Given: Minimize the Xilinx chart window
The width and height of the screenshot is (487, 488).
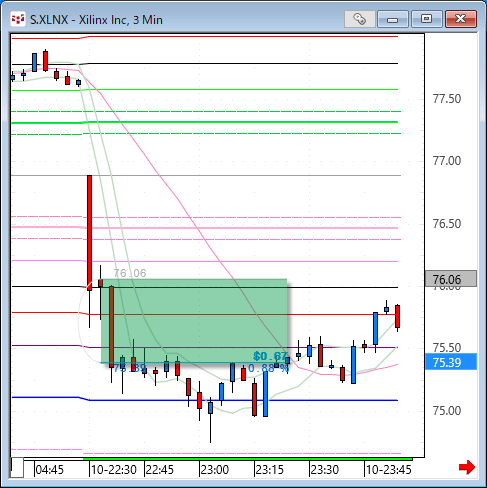Looking at the screenshot, I should click(x=393, y=19).
